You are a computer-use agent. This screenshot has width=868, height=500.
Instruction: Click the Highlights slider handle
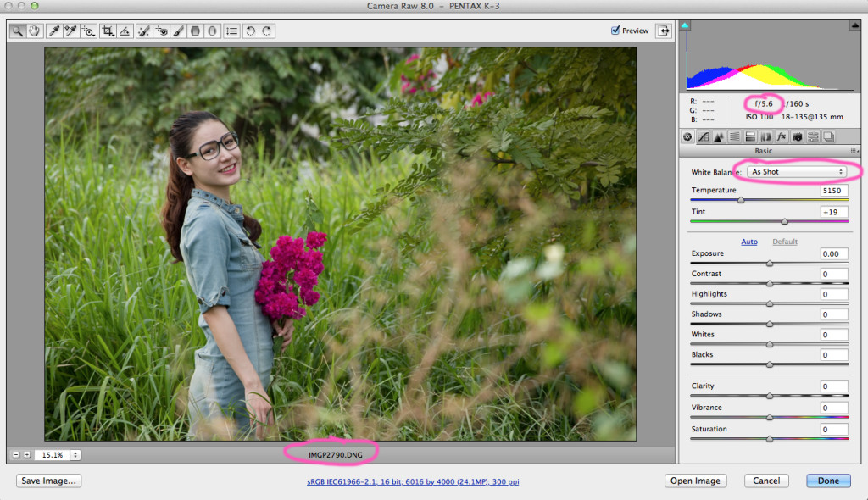[x=770, y=304]
